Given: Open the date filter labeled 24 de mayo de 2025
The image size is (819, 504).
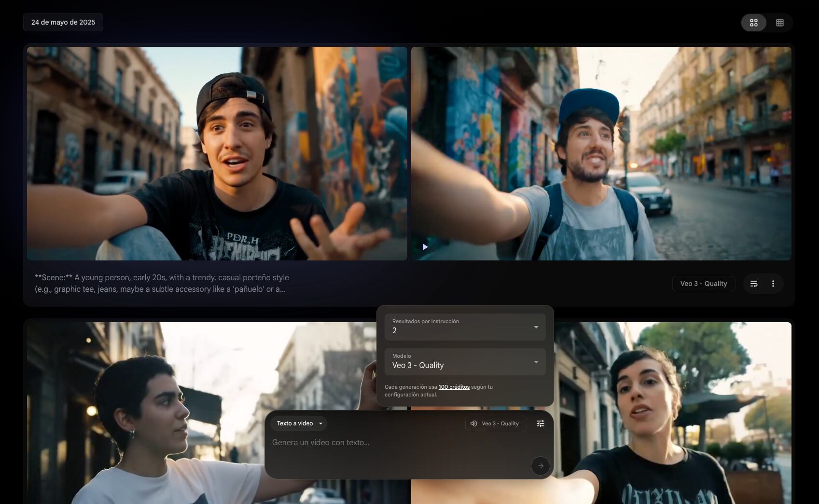Looking at the screenshot, I should coord(63,22).
